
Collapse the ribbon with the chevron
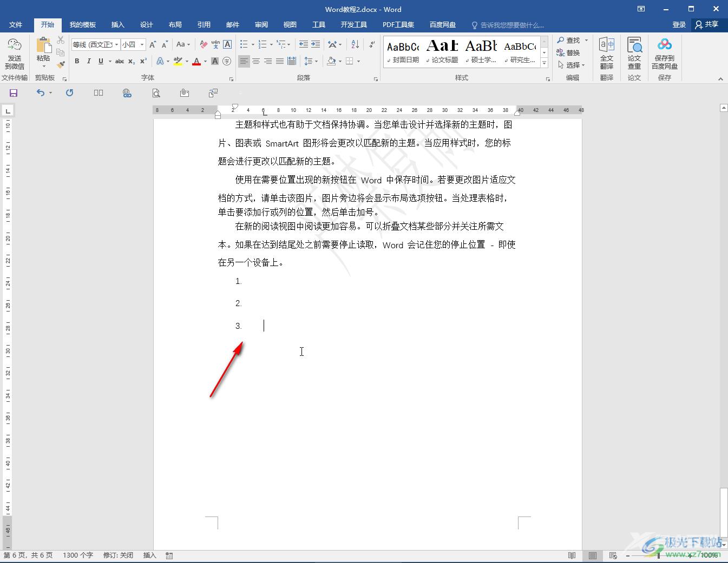(x=720, y=79)
